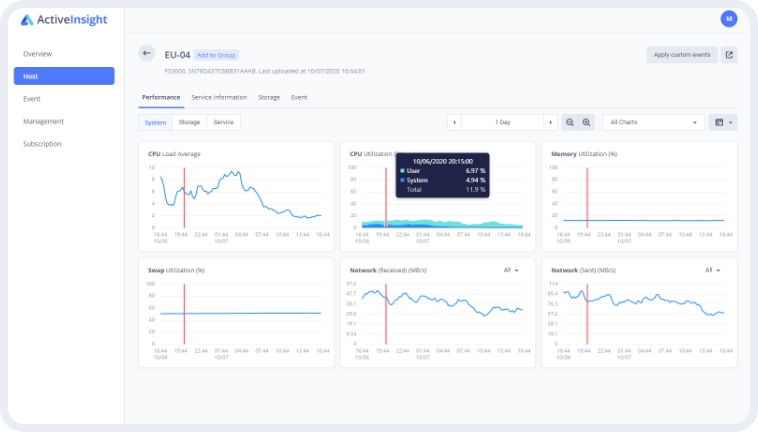Click the Add to Group button
This screenshot has height=432, width=758.
(216, 55)
